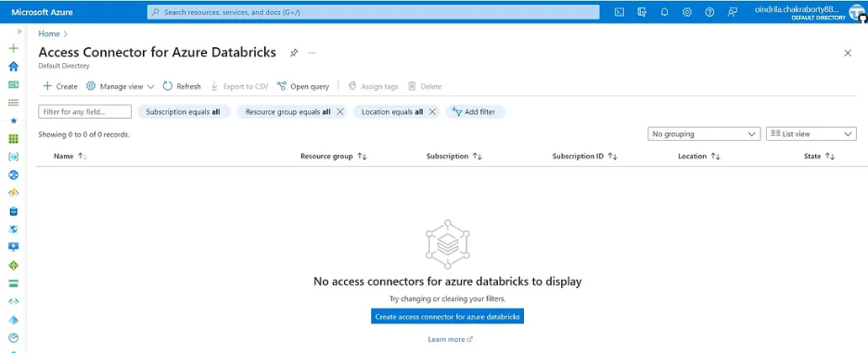
Task: Click the green plus Create a resource icon
Action: (14, 48)
